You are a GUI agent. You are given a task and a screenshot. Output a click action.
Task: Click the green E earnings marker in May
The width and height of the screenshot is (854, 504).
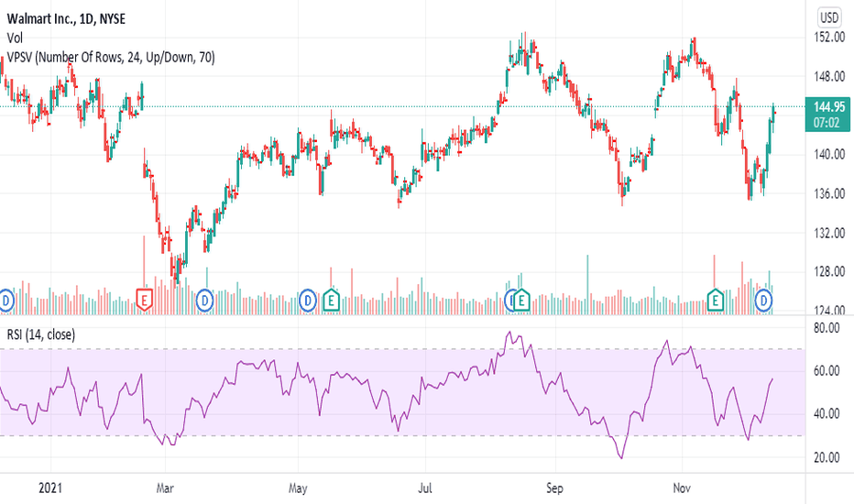pyautogui.click(x=331, y=300)
